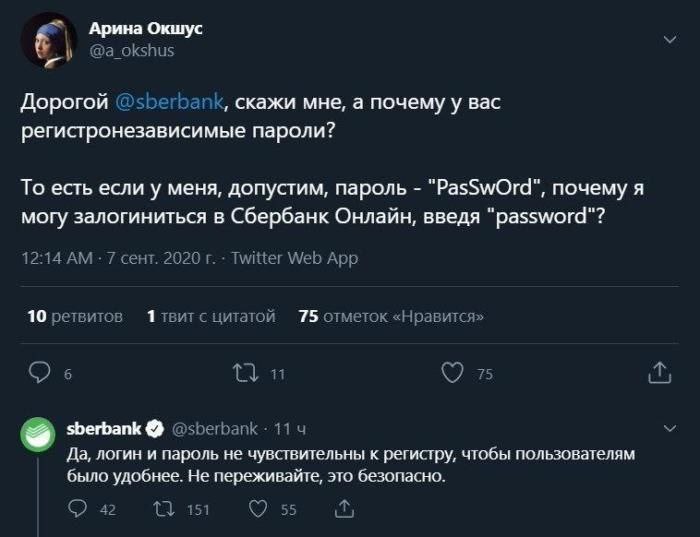Open the 12:14 AM tweet timestamp
The image size is (700, 537).
pyautogui.click(x=57, y=258)
